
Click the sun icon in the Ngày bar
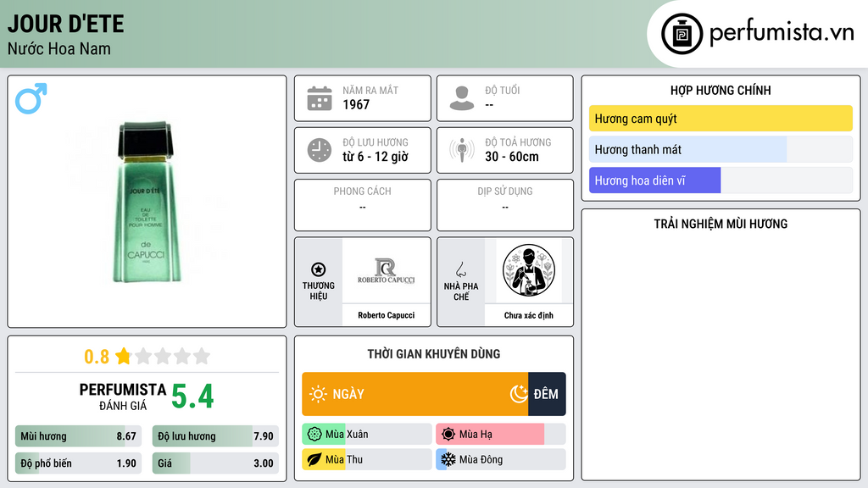318,394
